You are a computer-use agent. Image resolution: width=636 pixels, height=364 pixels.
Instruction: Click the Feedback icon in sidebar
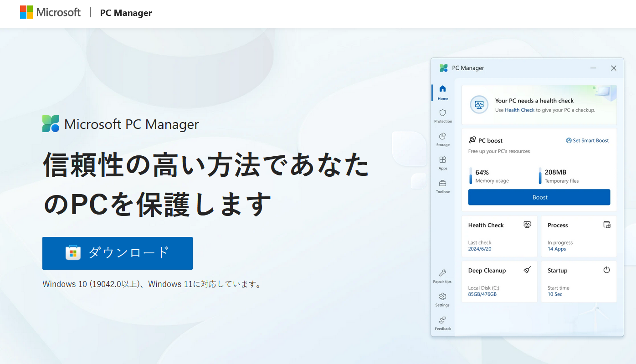(x=442, y=323)
